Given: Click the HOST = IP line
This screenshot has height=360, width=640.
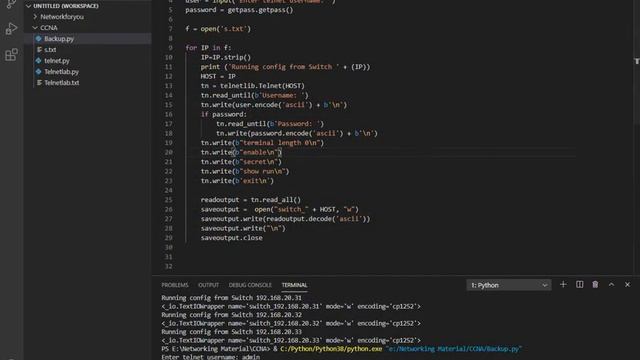Looking at the screenshot, I should point(218,76).
